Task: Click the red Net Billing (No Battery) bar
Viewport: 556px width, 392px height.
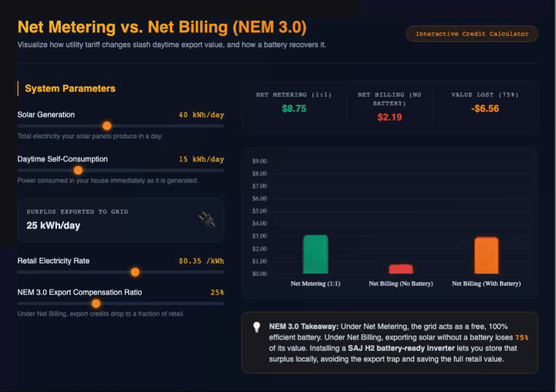Action: coord(401,269)
